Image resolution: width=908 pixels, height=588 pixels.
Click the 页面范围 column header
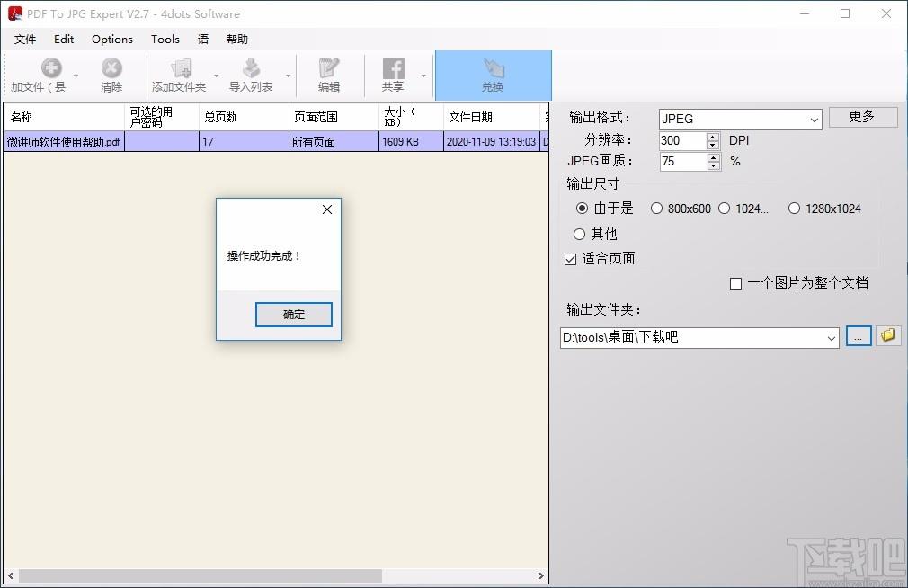334,117
